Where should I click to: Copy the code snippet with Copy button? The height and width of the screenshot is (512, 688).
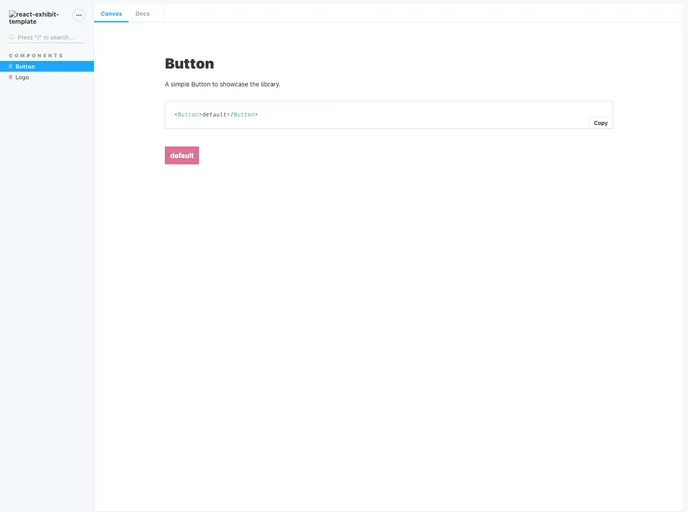pos(600,123)
